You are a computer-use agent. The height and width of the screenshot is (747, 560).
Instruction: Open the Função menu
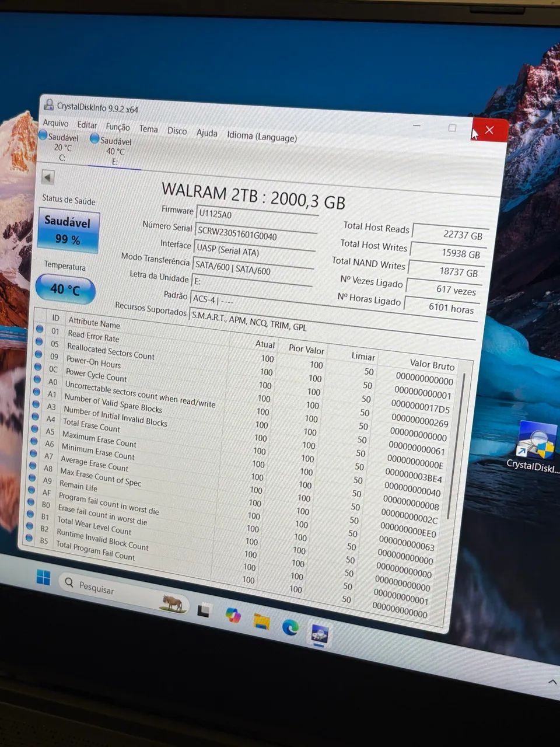coord(118,127)
